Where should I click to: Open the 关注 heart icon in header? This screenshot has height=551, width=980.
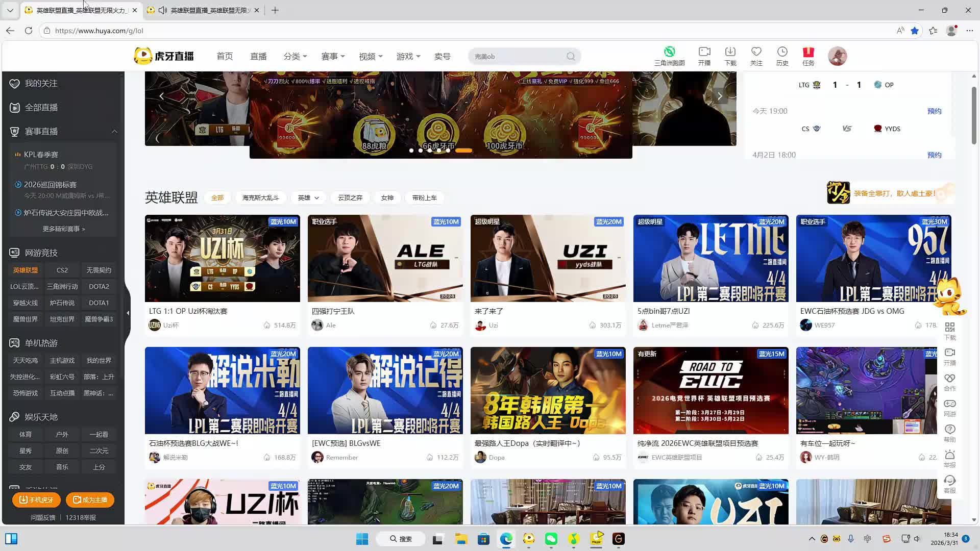[x=756, y=52]
